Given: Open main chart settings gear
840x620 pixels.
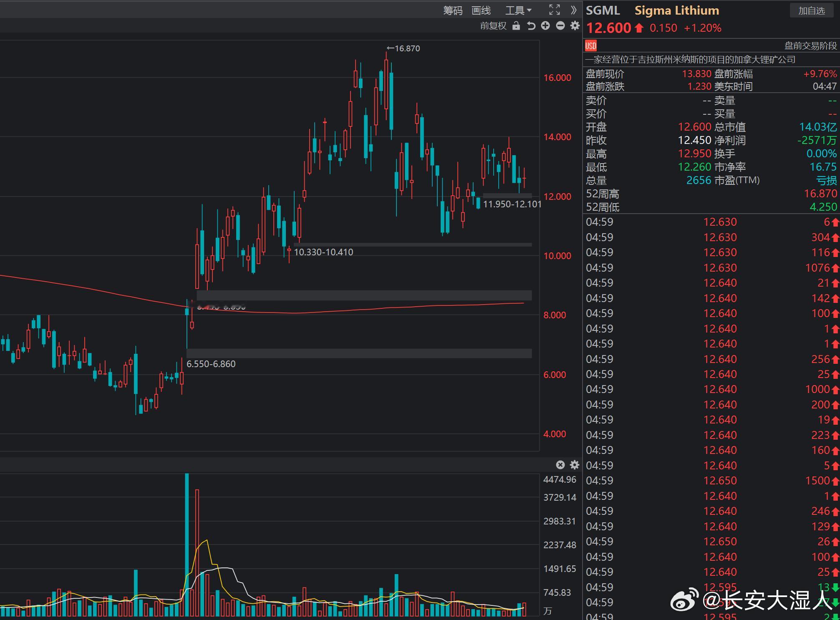Looking at the screenshot, I should click(575, 26).
